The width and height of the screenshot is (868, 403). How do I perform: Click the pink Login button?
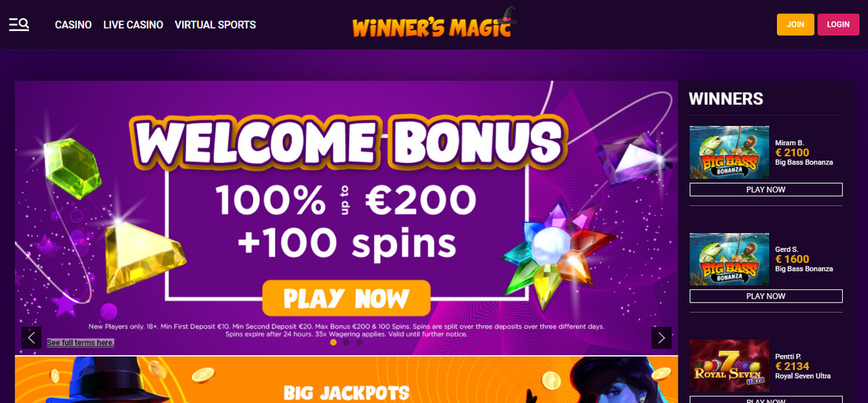point(838,25)
